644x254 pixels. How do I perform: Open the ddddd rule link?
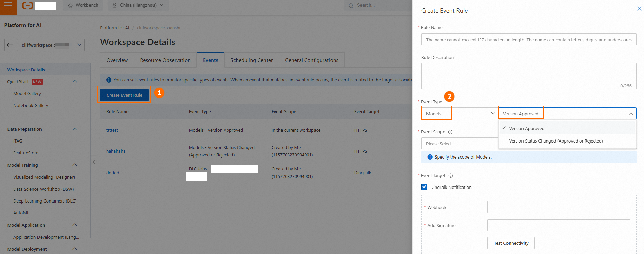[113, 173]
